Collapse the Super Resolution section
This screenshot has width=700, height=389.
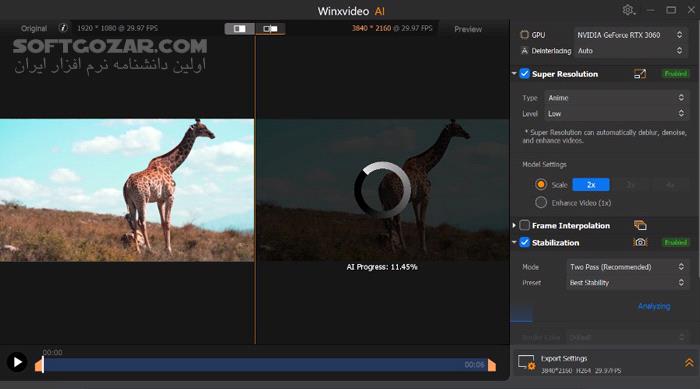click(514, 74)
